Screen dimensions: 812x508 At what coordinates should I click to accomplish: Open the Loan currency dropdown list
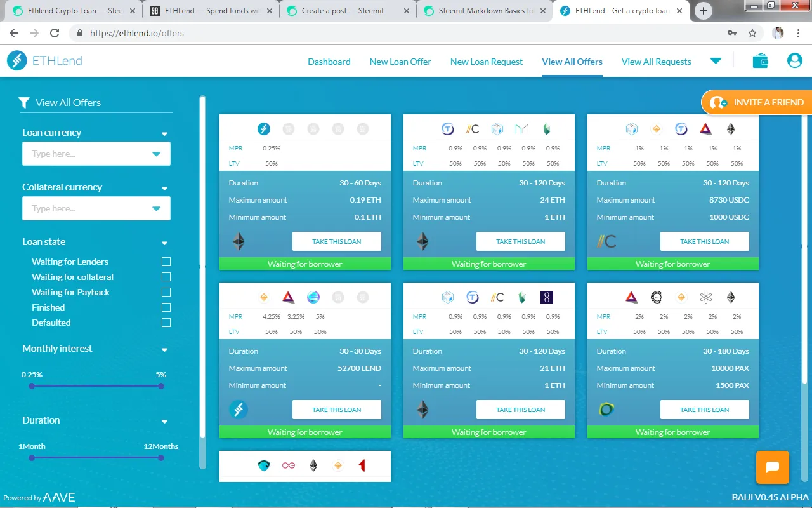tap(157, 154)
